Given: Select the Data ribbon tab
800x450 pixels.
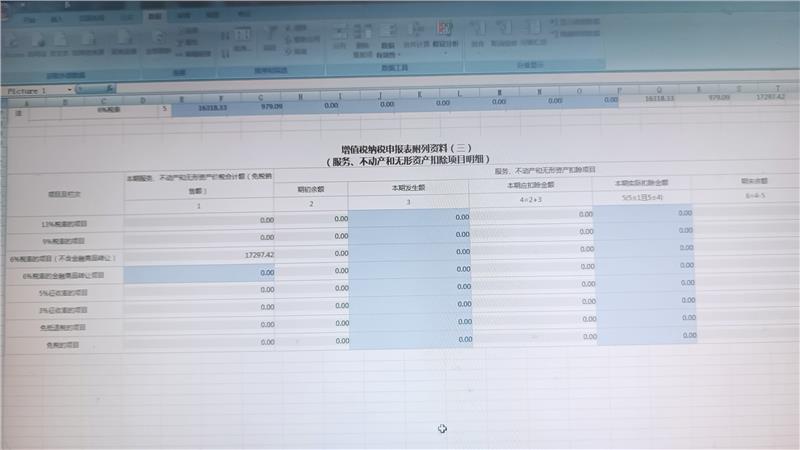Looking at the screenshot, I should point(153,16).
